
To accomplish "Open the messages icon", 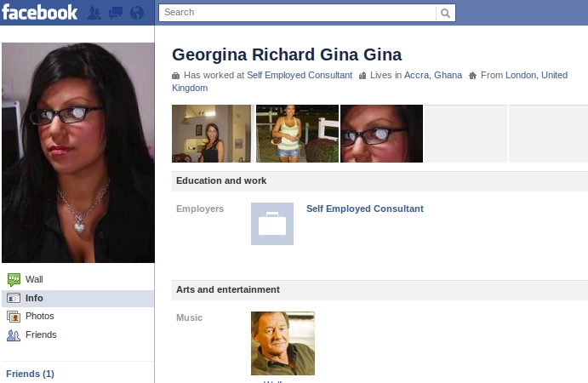I will (x=116, y=13).
